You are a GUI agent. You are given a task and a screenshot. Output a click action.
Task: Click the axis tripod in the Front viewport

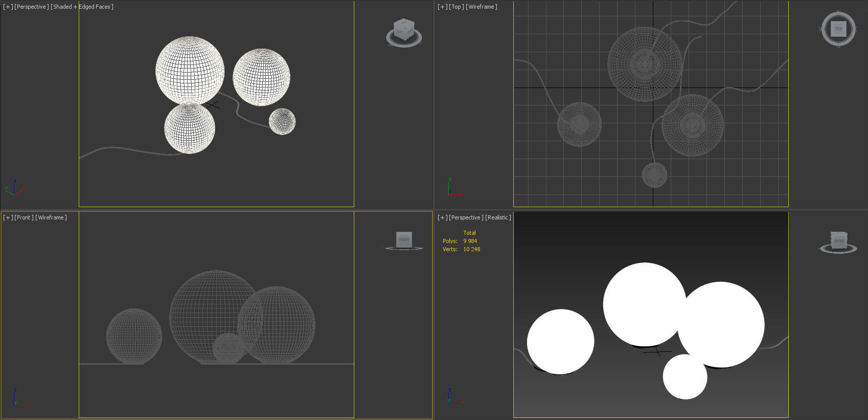[x=20, y=397]
